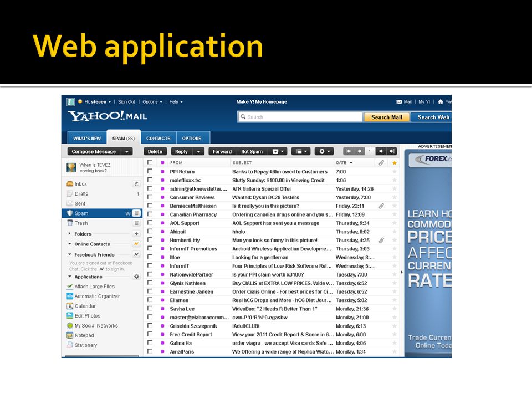Screen dimensions: 532x399
Task: Open the Help dropdown in top bar
Action: [x=176, y=102]
